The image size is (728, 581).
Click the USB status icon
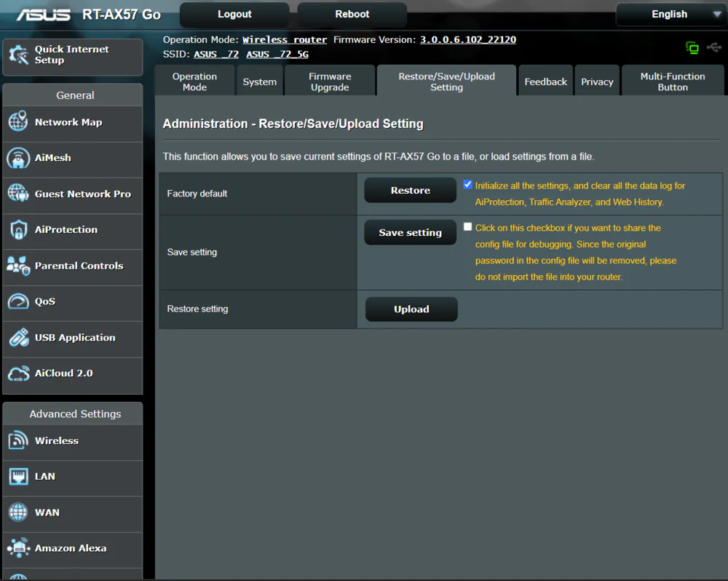pyautogui.click(x=714, y=47)
